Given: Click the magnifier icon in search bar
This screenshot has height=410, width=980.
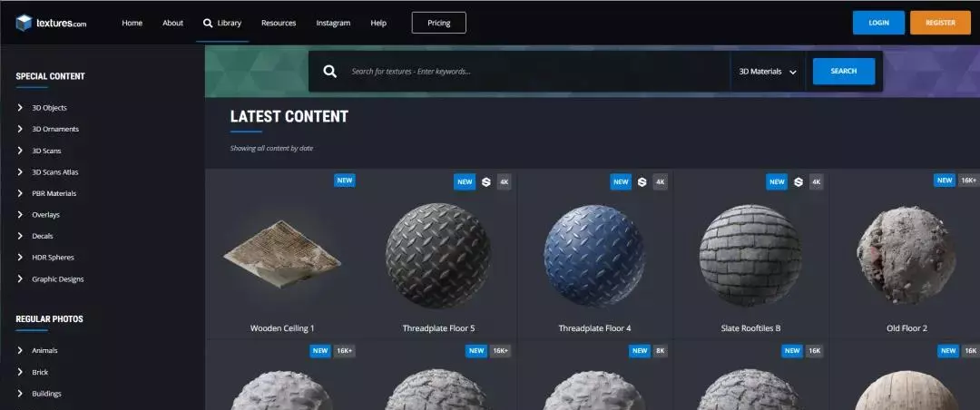Looking at the screenshot, I should click(330, 72).
